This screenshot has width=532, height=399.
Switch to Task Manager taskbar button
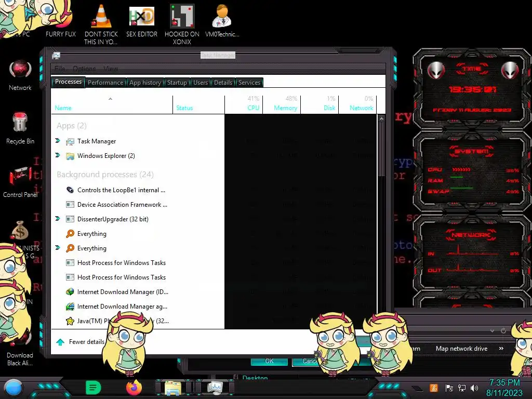click(x=215, y=388)
